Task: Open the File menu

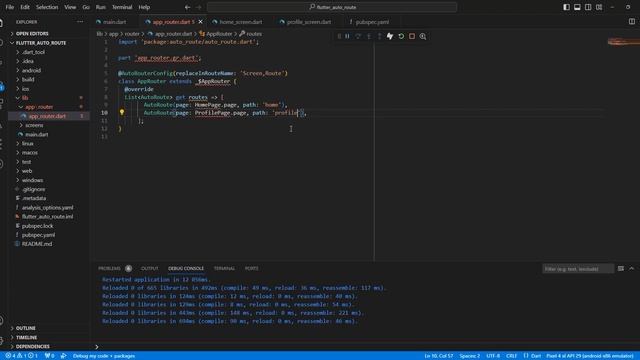Action: click(x=10, y=7)
